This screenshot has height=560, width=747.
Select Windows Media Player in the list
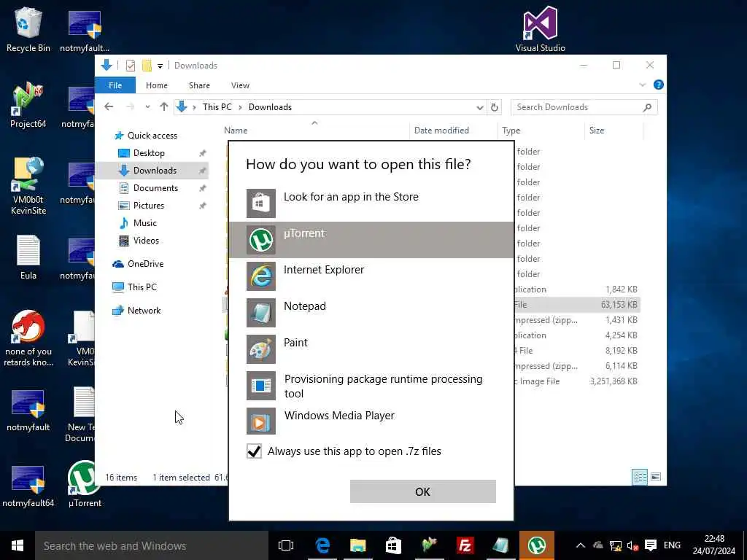tap(371, 421)
